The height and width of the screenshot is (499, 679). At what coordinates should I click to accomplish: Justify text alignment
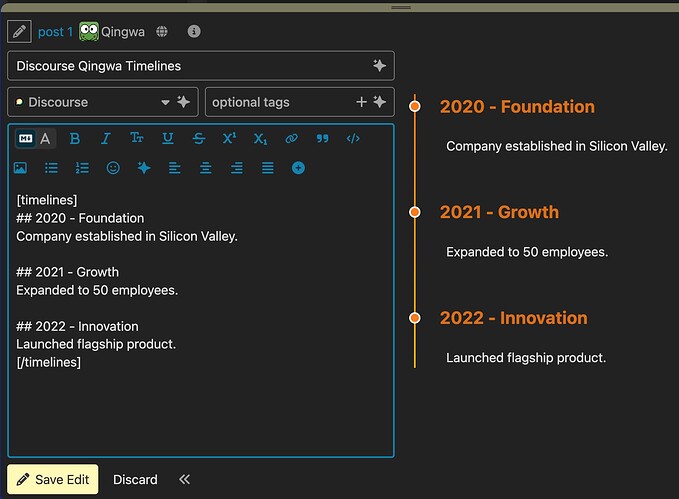(268, 168)
